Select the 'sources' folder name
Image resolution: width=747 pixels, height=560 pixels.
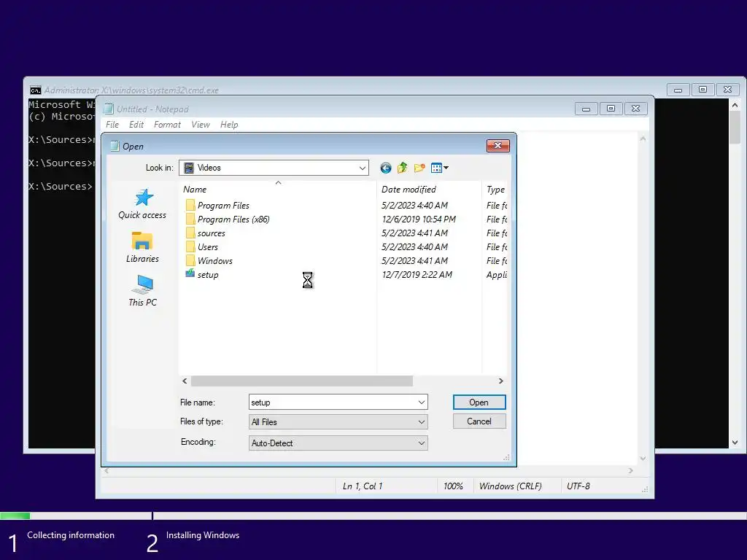coord(211,233)
